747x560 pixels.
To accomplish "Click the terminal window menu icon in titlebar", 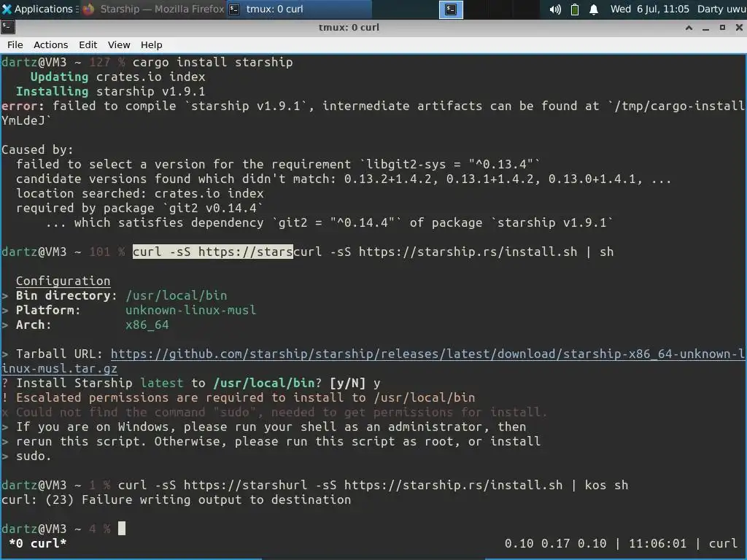I will point(7,27).
